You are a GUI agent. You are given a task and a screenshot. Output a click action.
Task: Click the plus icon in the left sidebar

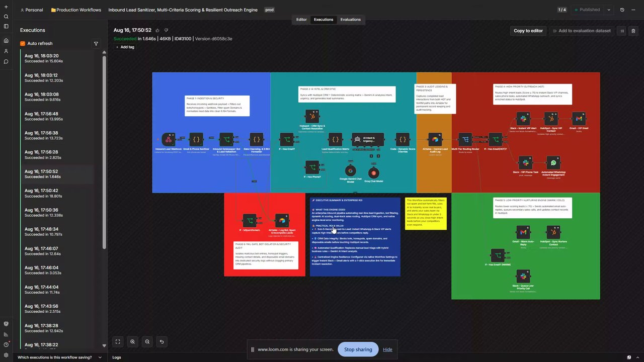tap(6, 7)
